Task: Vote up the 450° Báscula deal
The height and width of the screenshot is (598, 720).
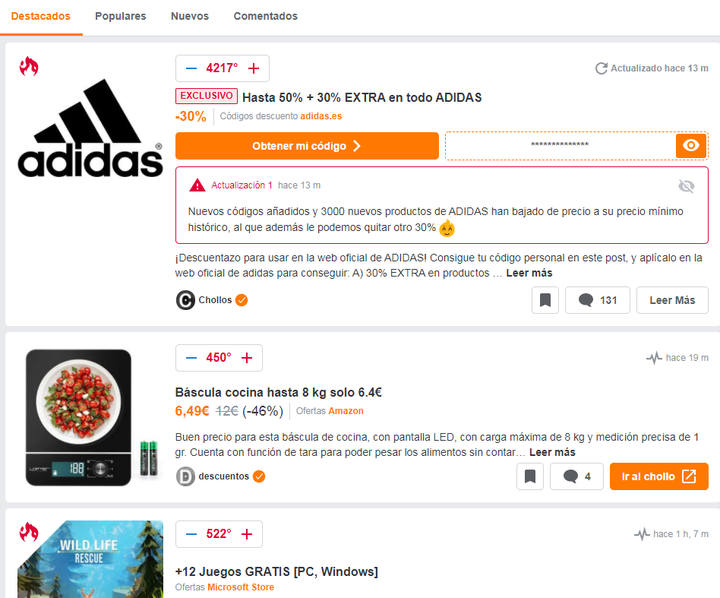Action: tap(247, 358)
